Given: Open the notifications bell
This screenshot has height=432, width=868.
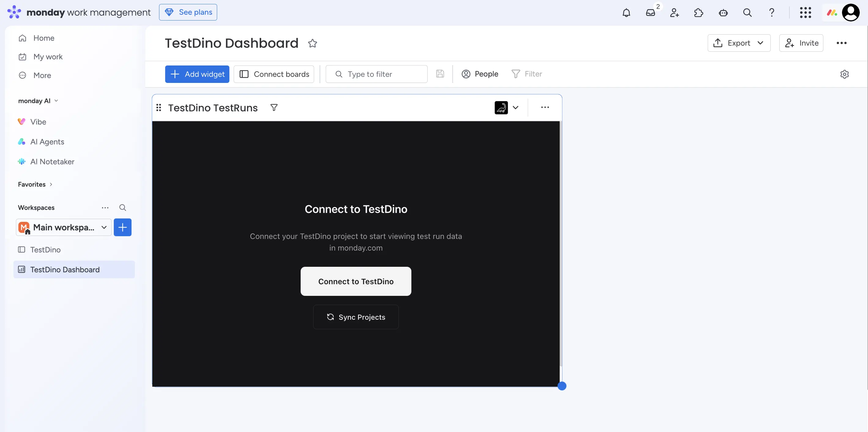Looking at the screenshot, I should coord(626,13).
